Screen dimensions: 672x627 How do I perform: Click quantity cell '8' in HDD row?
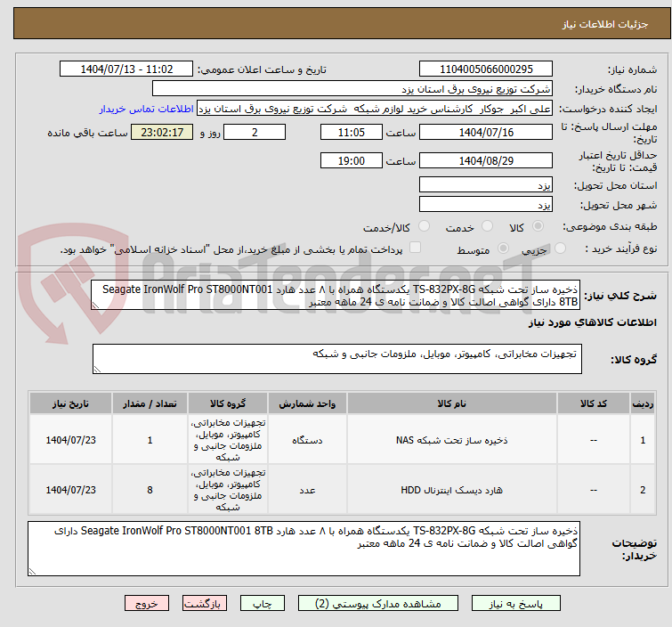(150, 490)
